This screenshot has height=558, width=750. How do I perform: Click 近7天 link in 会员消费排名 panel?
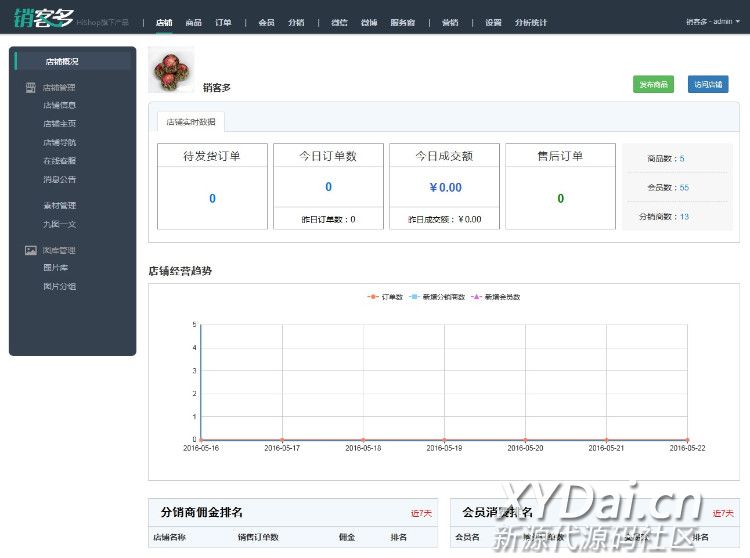click(723, 513)
